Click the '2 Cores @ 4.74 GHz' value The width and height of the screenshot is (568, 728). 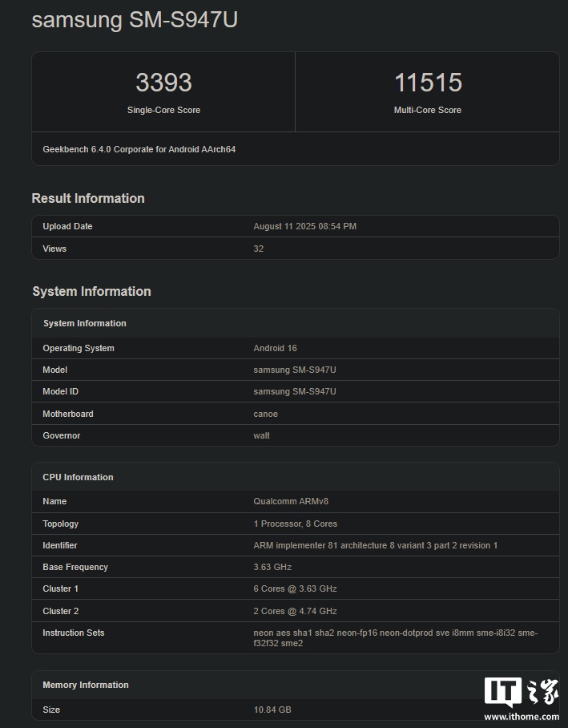295,612
